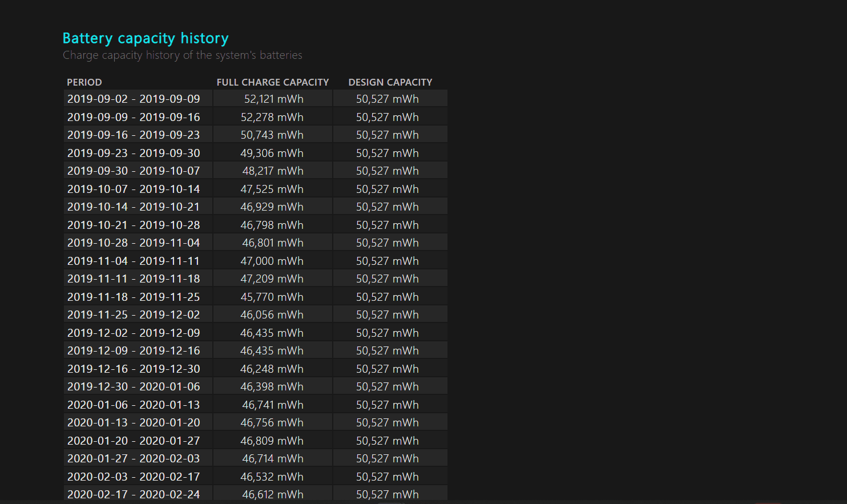Select period 2020-01-13 - 2020-01-20
This screenshot has height=504, width=847.
click(134, 422)
